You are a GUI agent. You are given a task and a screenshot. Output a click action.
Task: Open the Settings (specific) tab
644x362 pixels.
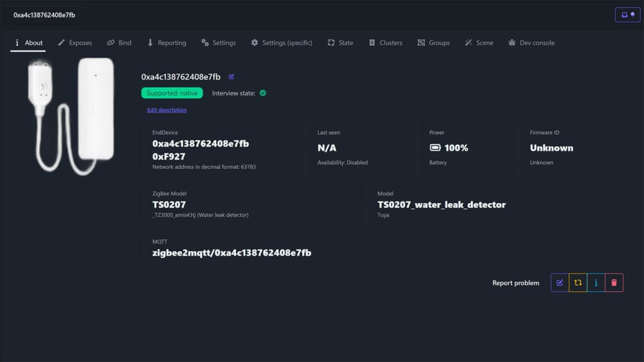pyautogui.click(x=282, y=43)
